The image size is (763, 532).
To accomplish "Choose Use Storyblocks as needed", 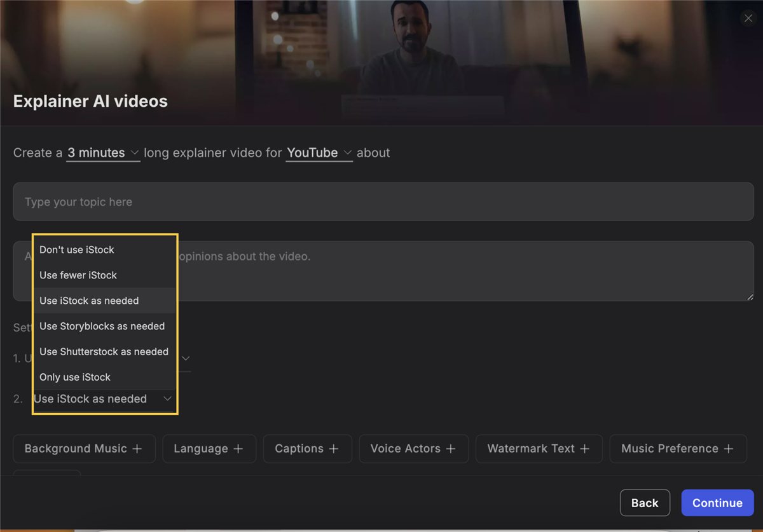I will pyautogui.click(x=104, y=326).
